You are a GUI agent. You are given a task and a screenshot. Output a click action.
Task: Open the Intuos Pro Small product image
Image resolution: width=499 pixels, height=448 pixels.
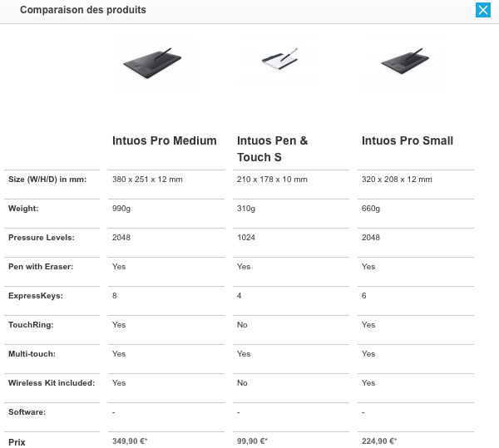pos(404,62)
